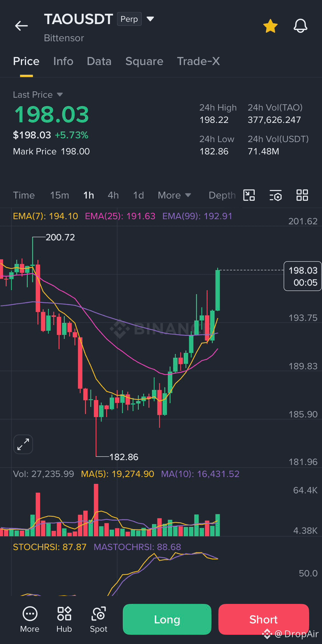This screenshot has width=322, height=644.
Task: Switch to the Trade-X tab
Action: coord(198,61)
